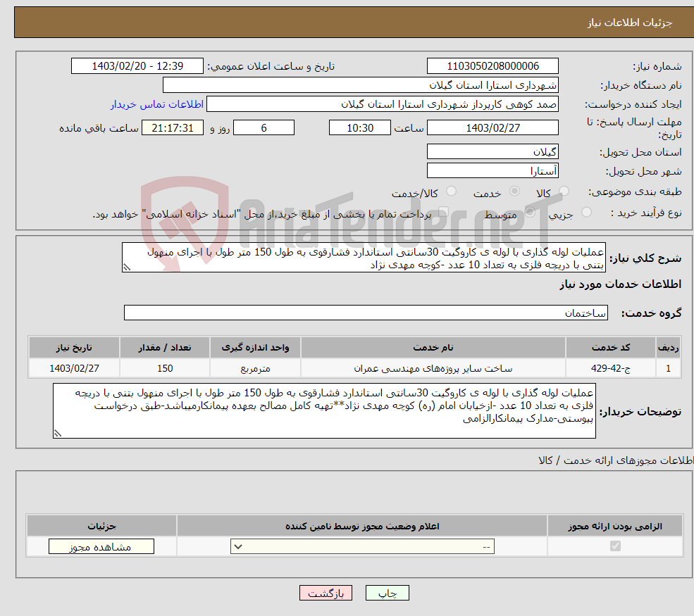Viewport: 694px width, 616px height.
Task: Select the جزیی purchase type radio
Action: 586,213
